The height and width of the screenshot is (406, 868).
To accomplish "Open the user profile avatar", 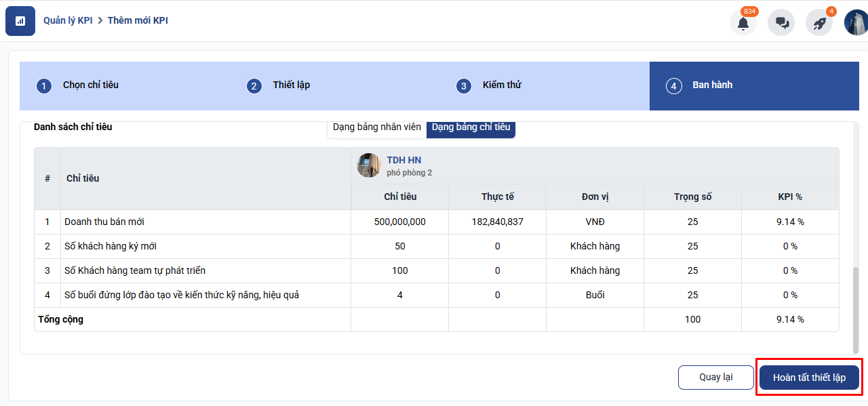I will pyautogui.click(x=856, y=22).
